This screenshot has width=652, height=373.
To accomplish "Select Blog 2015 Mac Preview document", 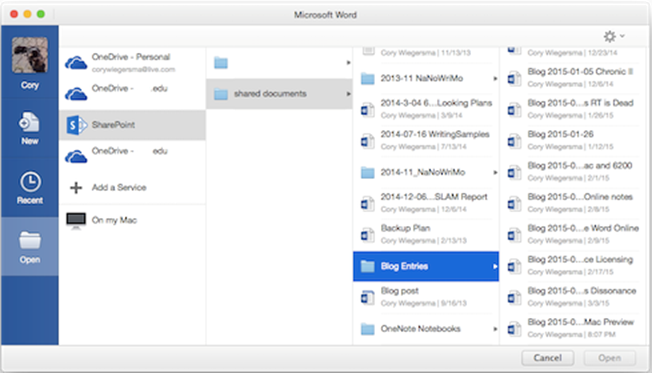I will pyautogui.click(x=573, y=329).
